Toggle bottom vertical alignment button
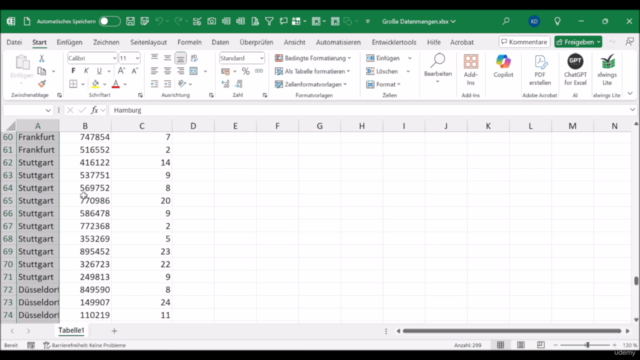Image resolution: width=640 pixels, height=360 pixels. [180, 58]
